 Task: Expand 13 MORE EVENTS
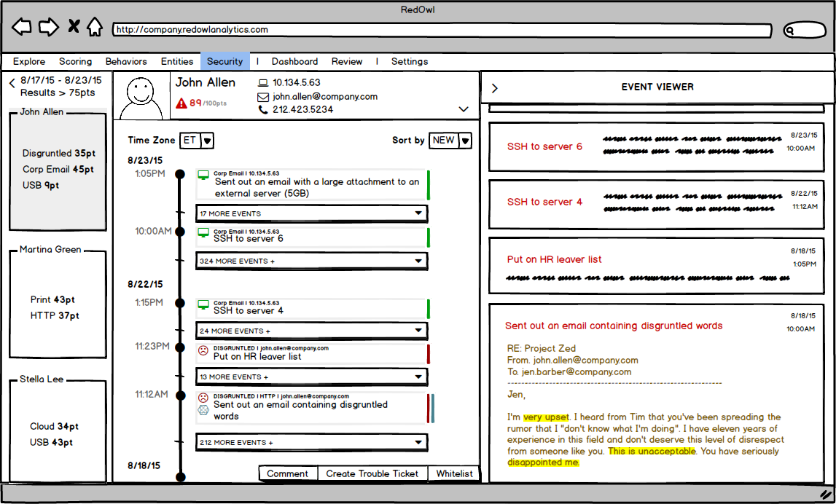pos(311,377)
